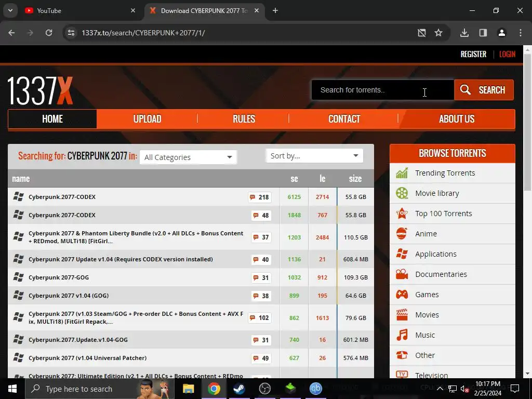Click the Anime ninja face icon
This screenshot has width=532, height=399.
[402, 234]
